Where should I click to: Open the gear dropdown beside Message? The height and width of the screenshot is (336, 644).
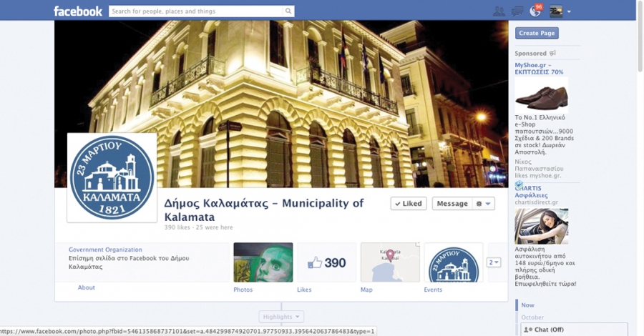click(x=484, y=204)
